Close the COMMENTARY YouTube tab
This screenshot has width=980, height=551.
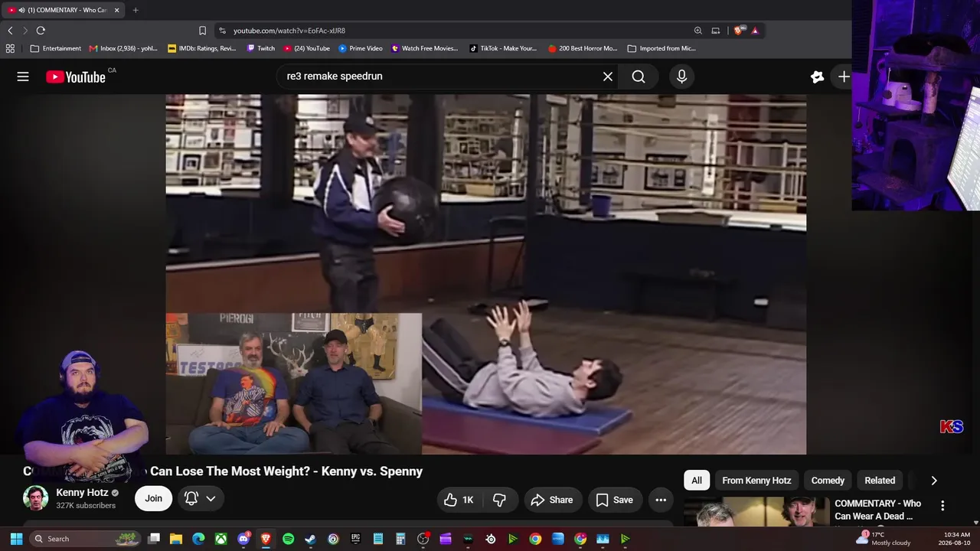[117, 10]
